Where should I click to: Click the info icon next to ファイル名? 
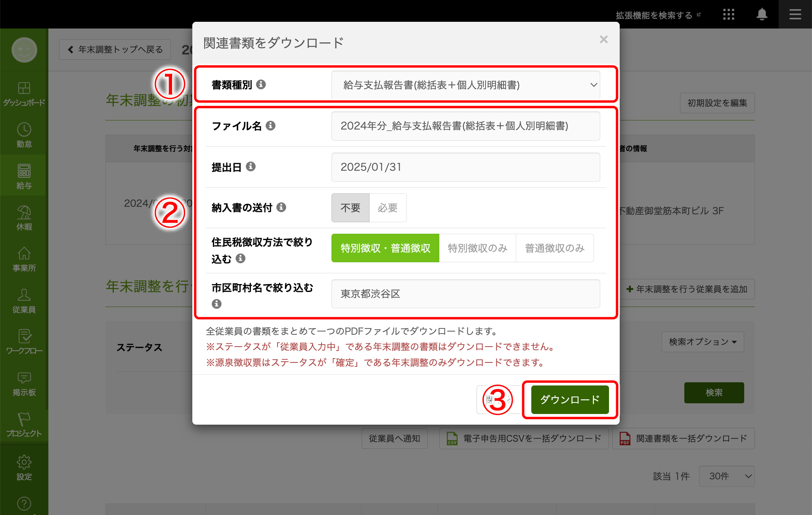(x=270, y=126)
